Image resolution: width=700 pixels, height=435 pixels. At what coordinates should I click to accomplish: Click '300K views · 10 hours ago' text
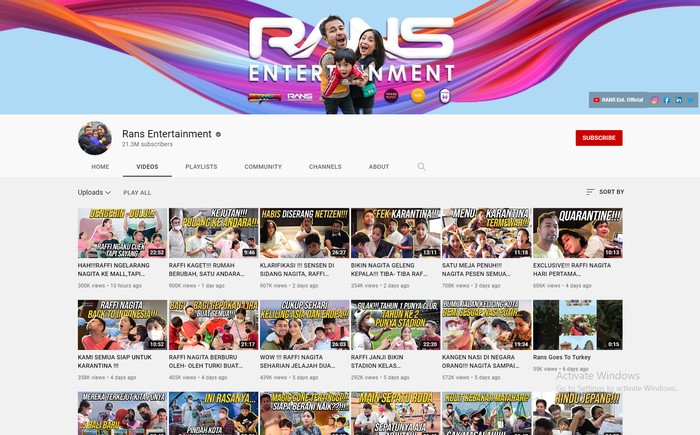[x=110, y=285]
